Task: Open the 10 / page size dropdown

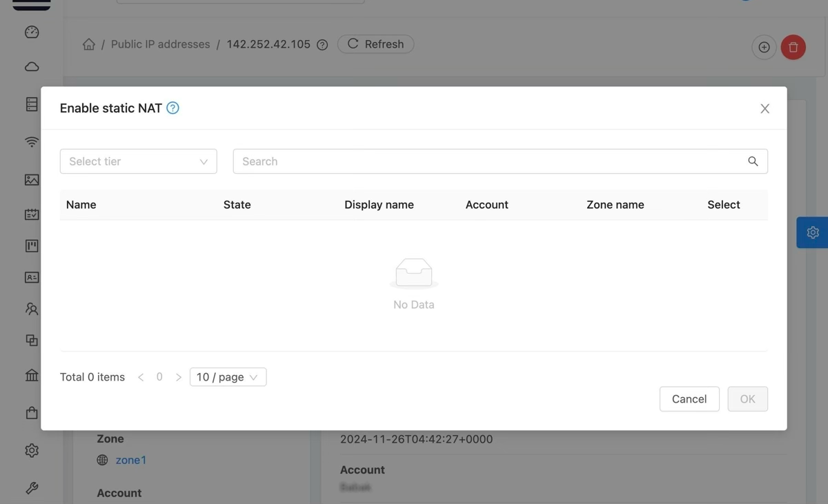Action: coord(228,377)
